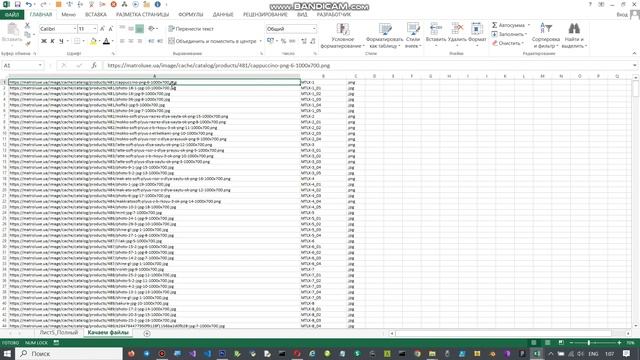The height and width of the screenshot is (360, 640).
Task: Increase font size with the large A
Action: click(x=102, y=29)
